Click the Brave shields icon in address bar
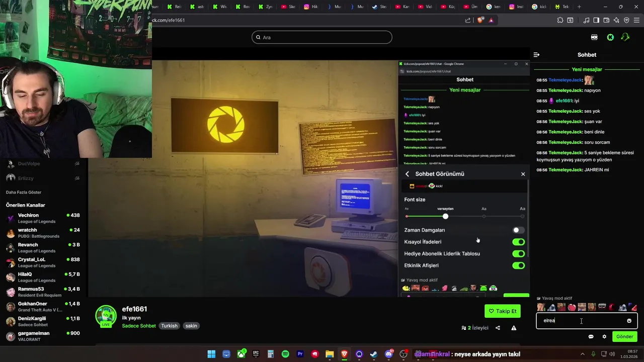644x362 pixels. [x=480, y=20]
